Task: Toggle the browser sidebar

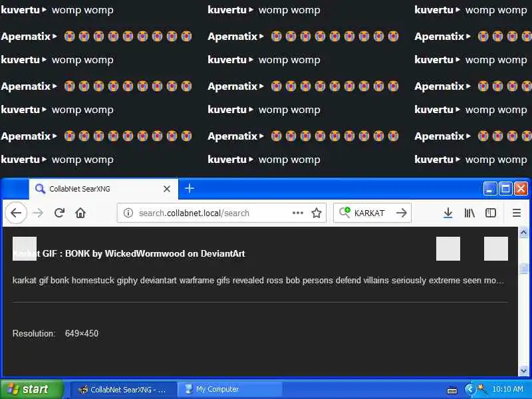Action: [x=491, y=213]
